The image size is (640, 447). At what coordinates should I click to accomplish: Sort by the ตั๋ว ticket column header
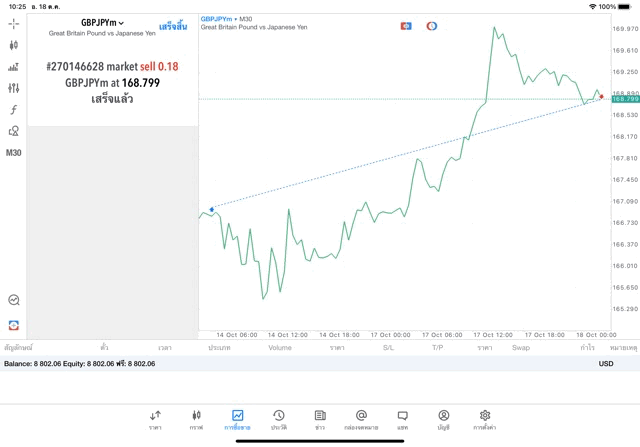point(104,347)
